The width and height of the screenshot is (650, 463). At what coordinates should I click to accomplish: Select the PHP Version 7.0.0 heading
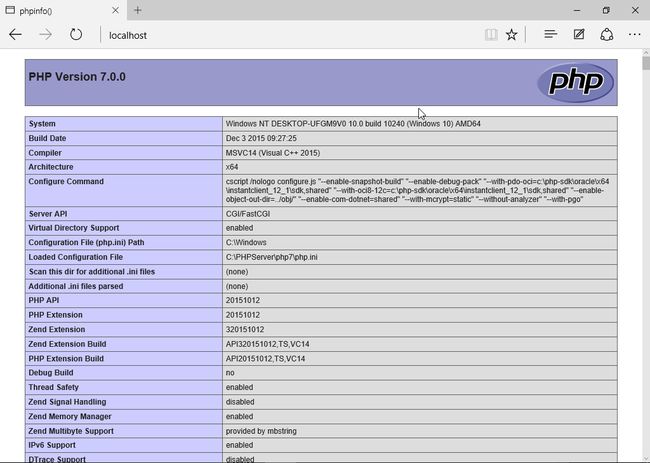(x=77, y=77)
